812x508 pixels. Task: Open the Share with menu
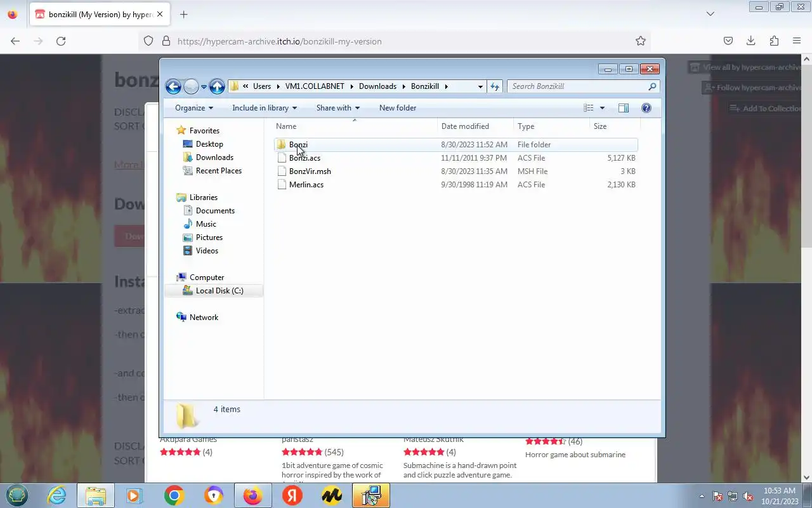point(338,108)
